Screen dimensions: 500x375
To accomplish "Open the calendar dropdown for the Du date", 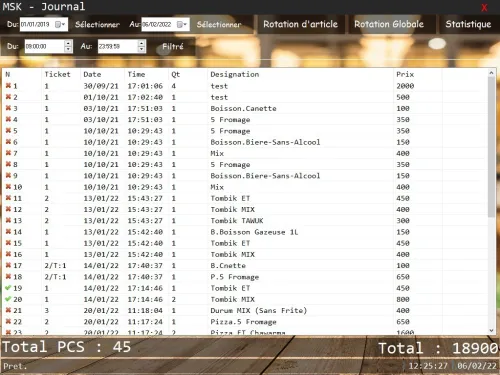I will pos(60,24).
